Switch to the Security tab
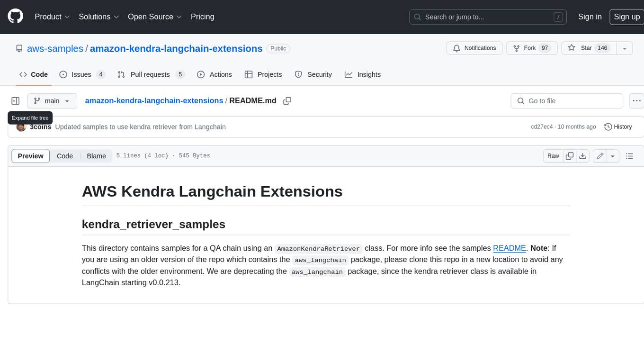This screenshot has height=362, width=644. (x=313, y=74)
